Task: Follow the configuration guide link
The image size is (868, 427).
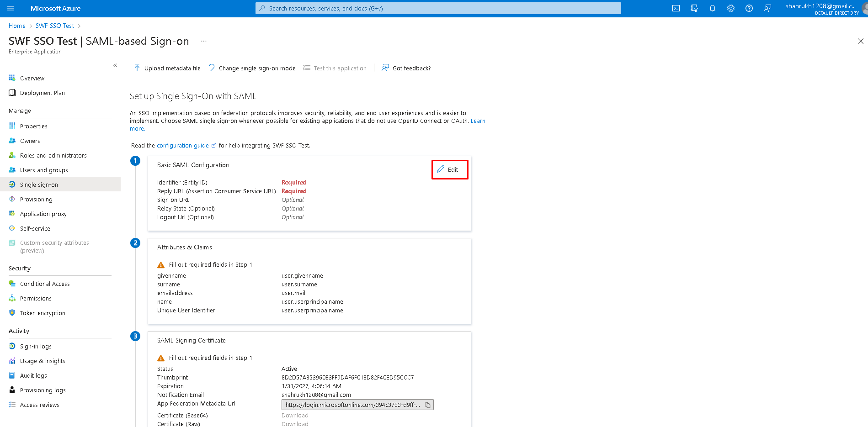Action: tap(183, 146)
